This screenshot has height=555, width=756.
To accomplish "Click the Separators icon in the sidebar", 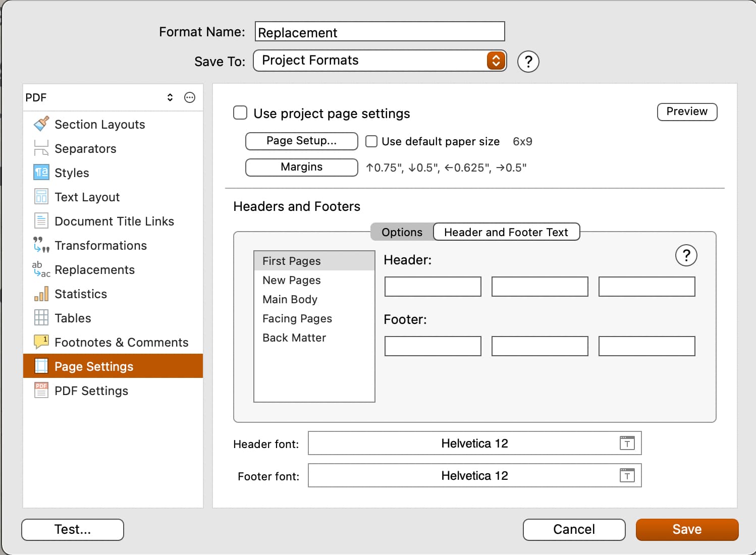I will pyautogui.click(x=41, y=148).
